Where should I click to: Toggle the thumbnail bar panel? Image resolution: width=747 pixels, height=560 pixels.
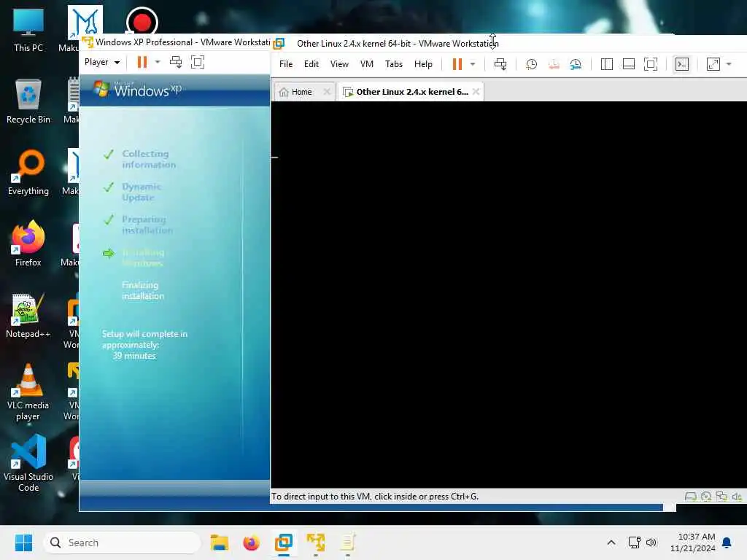click(628, 64)
